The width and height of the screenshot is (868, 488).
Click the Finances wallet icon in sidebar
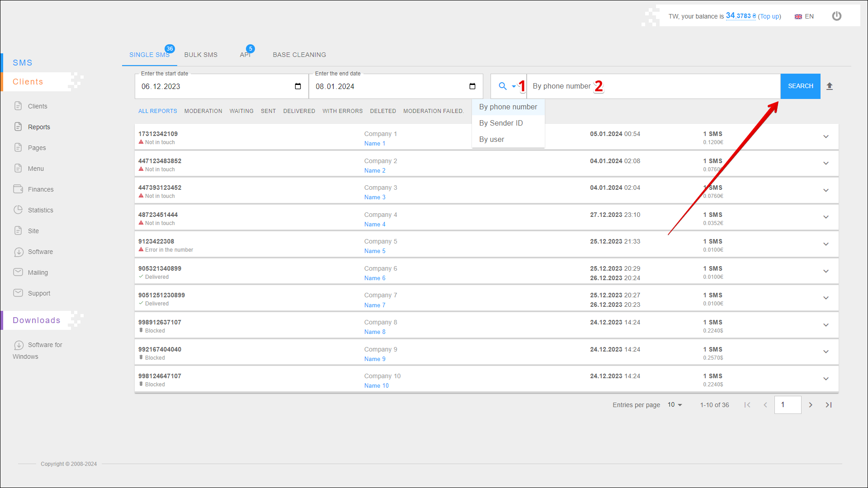[18, 189]
